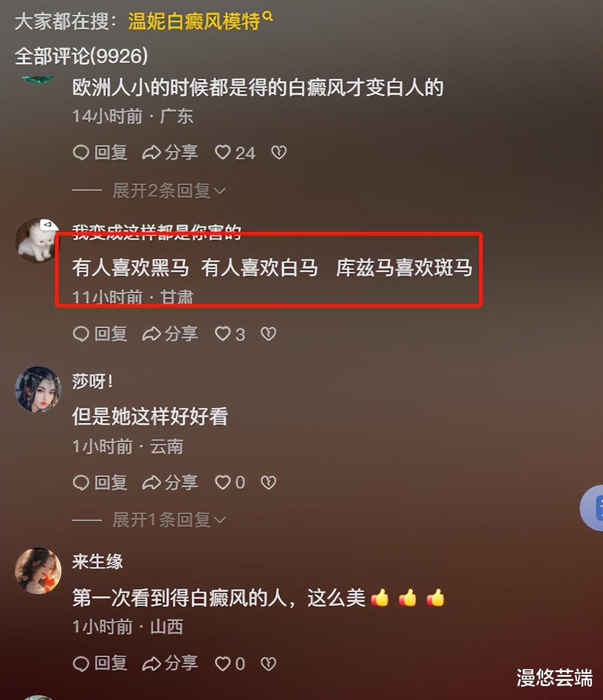
Task: Open username 莎呀! profile
Action: (x=92, y=381)
